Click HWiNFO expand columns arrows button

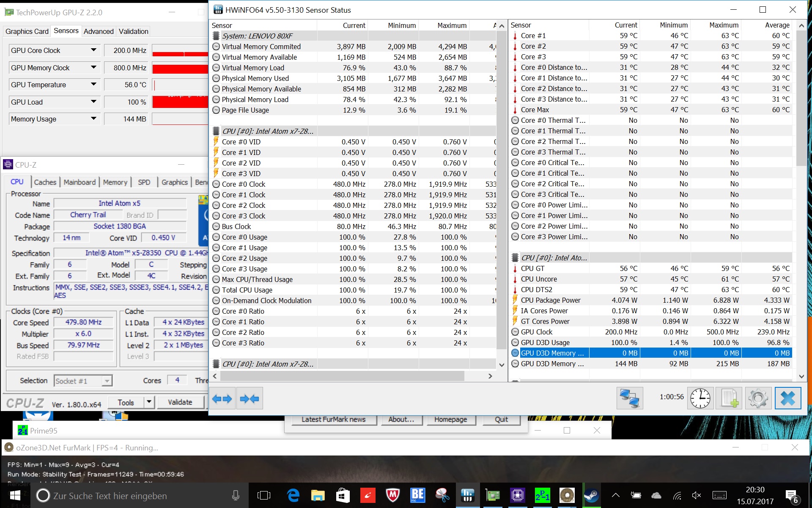(x=222, y=398)
